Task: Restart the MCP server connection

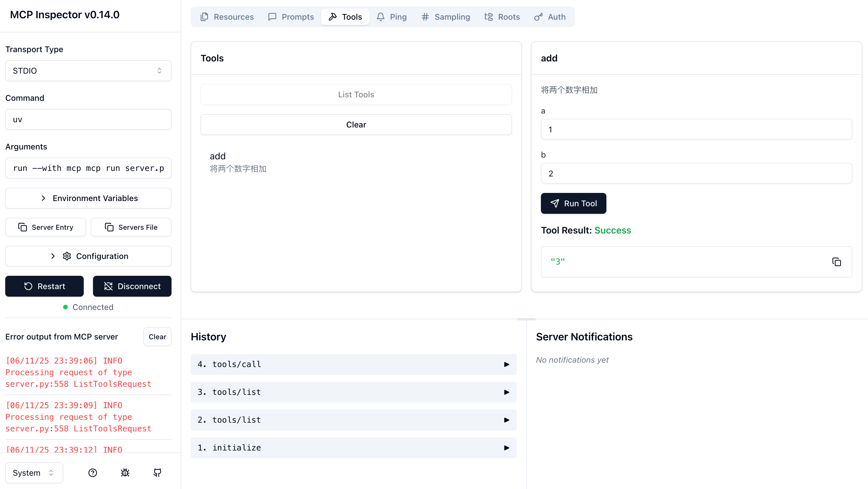Action: click(45, 286)
